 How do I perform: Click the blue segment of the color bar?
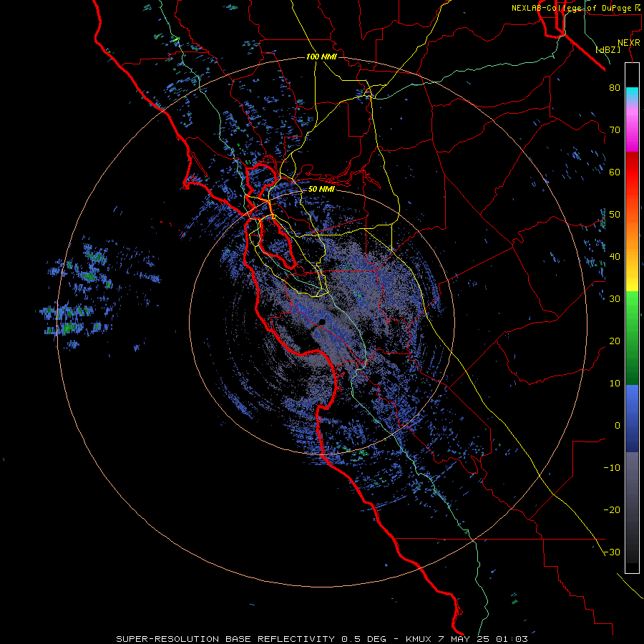point(632,418)
